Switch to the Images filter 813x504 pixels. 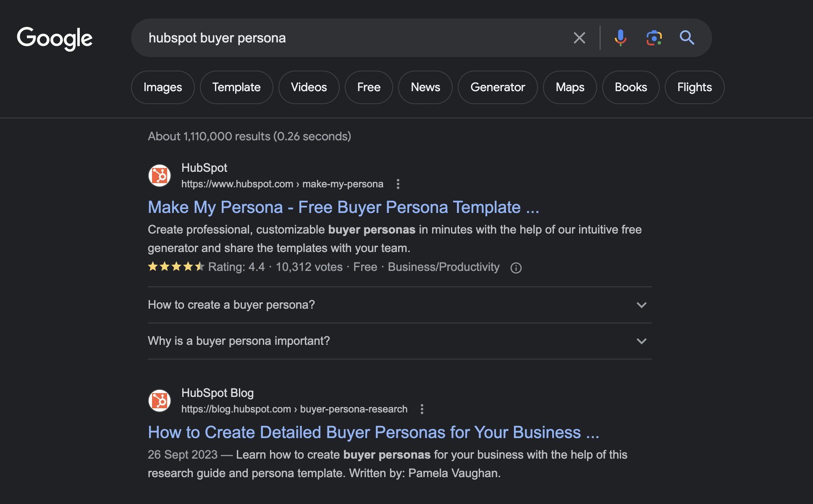tap(163, 87)
